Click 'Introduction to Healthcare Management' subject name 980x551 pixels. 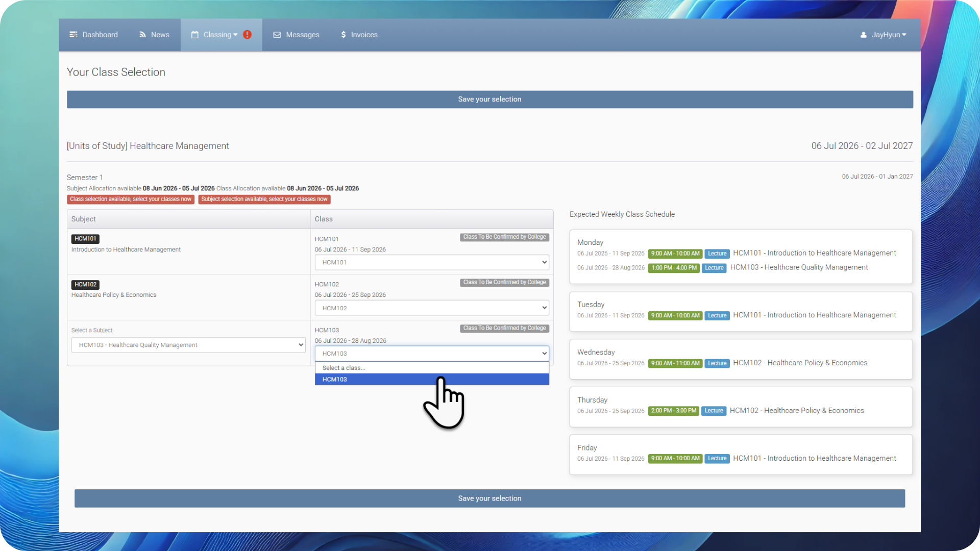click(126, 249)
